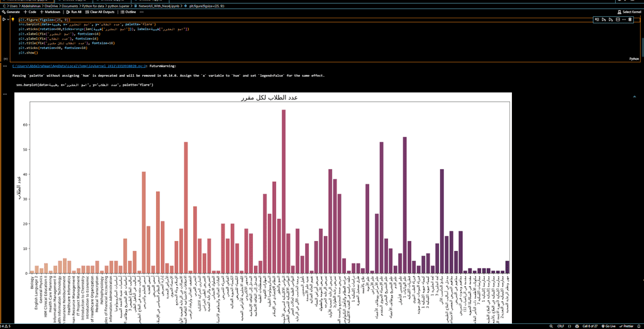Execute cell and below icon
The width and height of the screenshot is (644, 329).
610,20
